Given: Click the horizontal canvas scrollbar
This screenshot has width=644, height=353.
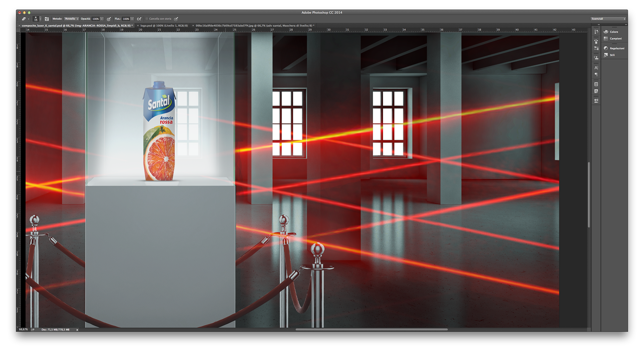Looking at the screenshot, I should (x=371, y=330).
